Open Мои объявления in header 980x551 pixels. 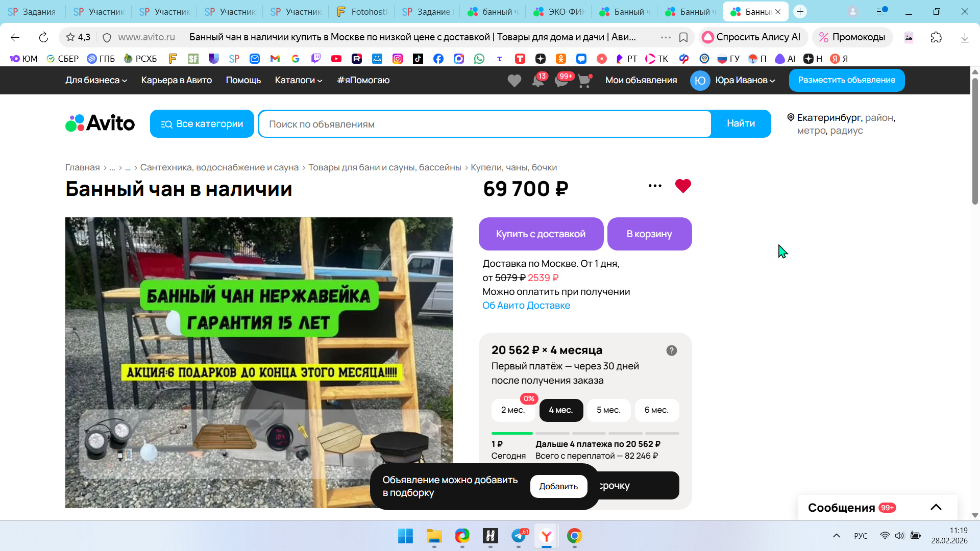coord(641,80)
